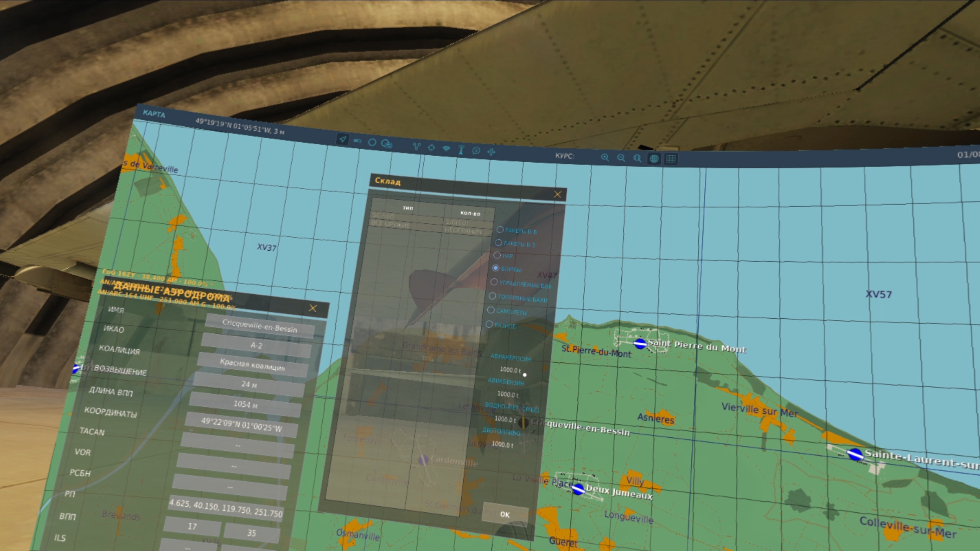Image resolution: width=980 pixels, height=551 pixels.
Task: Click the ДЛИНА ВПП field showing 1054 м
Action: pyautogui.click(x=245, y=404)
